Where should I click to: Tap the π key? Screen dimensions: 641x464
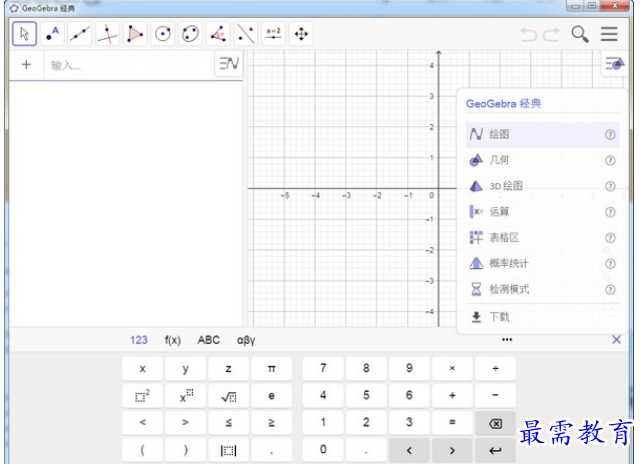click(271, 368)
